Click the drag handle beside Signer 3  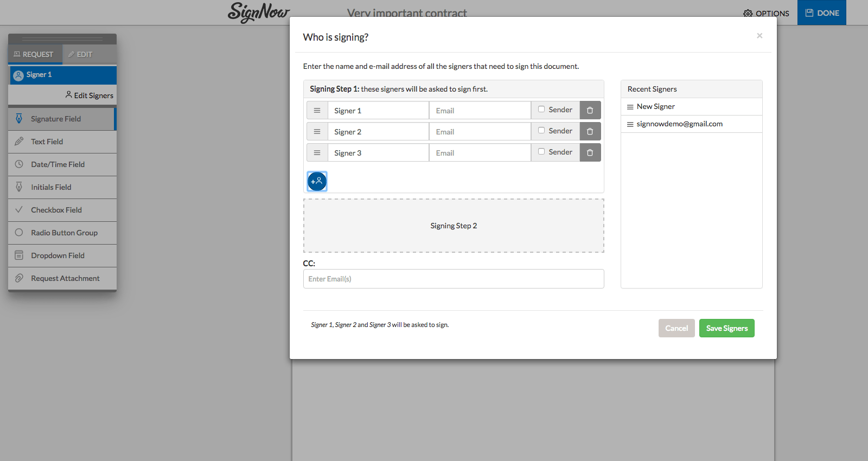(317, 152)
